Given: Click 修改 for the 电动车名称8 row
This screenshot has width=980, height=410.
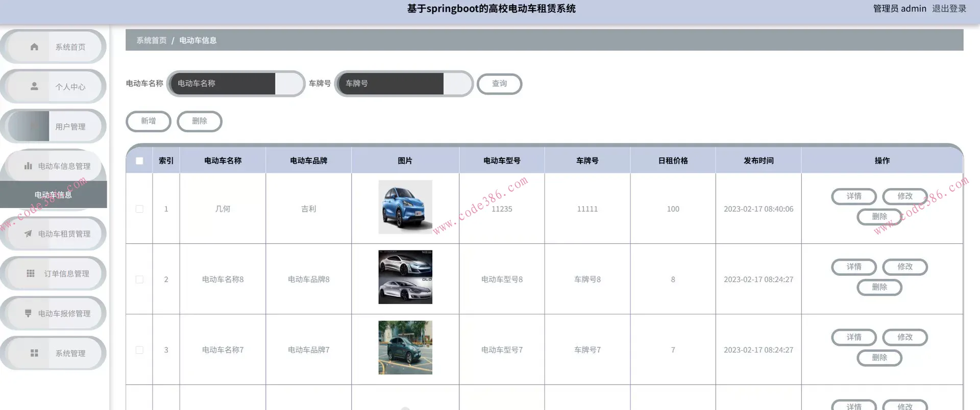Looking at the screenshot, I should pyautogui.click(x=905, y=267).
